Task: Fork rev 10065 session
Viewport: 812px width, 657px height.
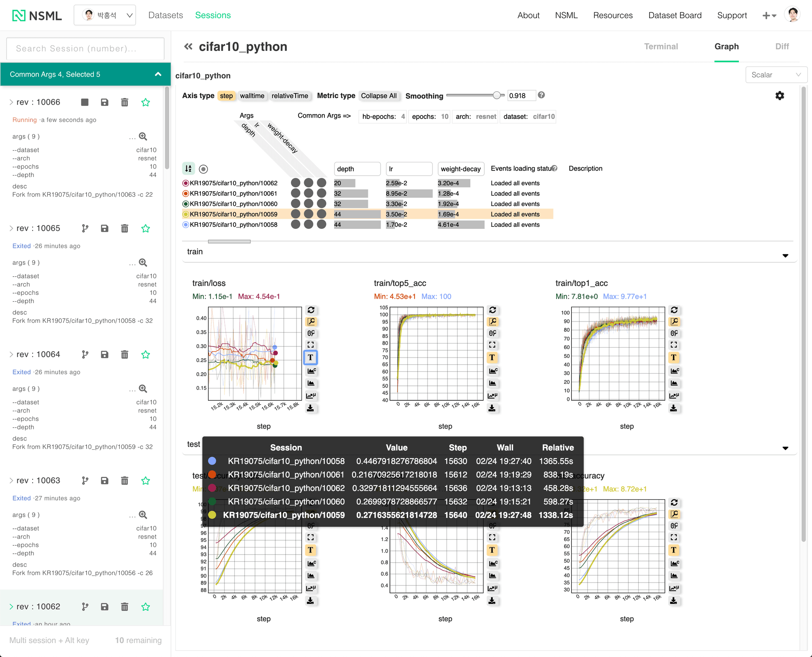Action: point(85,228)
